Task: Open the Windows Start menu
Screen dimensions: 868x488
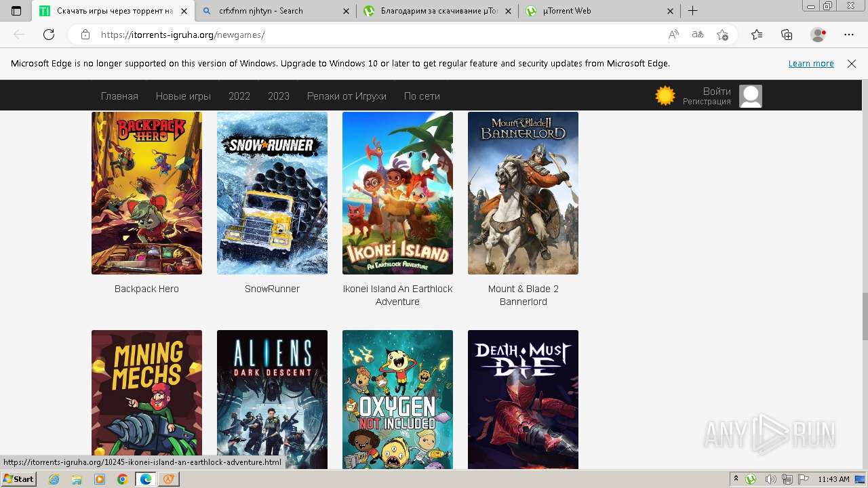Action: pos(18,479)
